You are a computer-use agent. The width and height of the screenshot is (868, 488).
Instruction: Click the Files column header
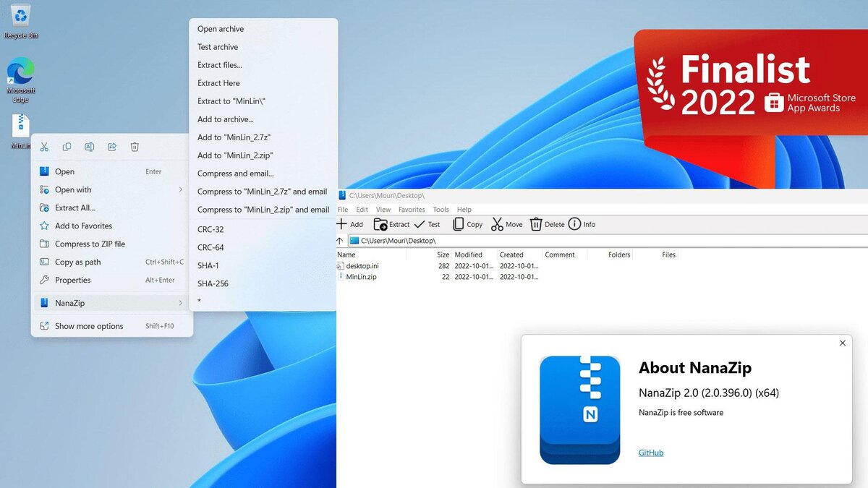click(656, 254)
